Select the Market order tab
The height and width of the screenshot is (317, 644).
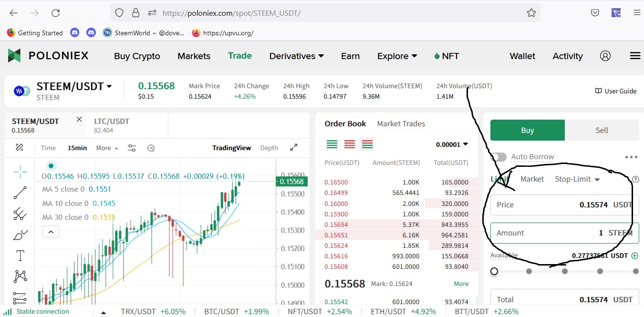(532, 179)
